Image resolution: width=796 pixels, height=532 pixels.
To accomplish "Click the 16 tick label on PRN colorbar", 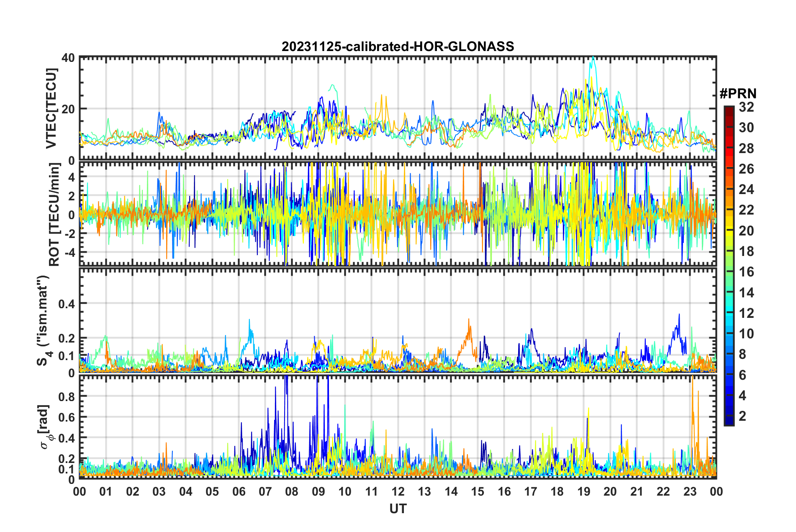I will 746,272.
